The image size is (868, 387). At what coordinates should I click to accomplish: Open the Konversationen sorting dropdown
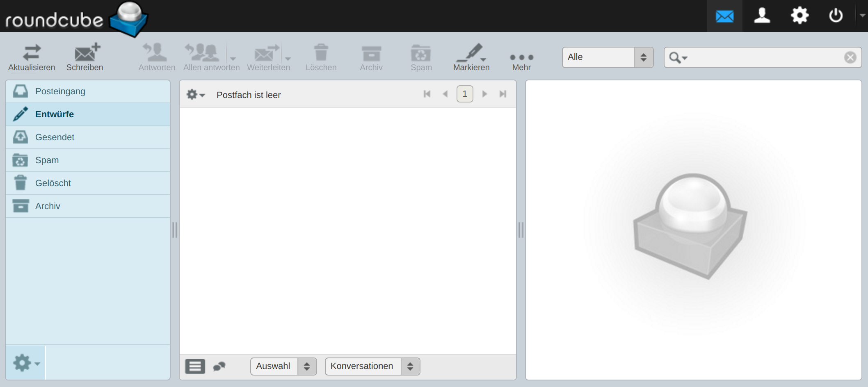click(x=372, y=366)
